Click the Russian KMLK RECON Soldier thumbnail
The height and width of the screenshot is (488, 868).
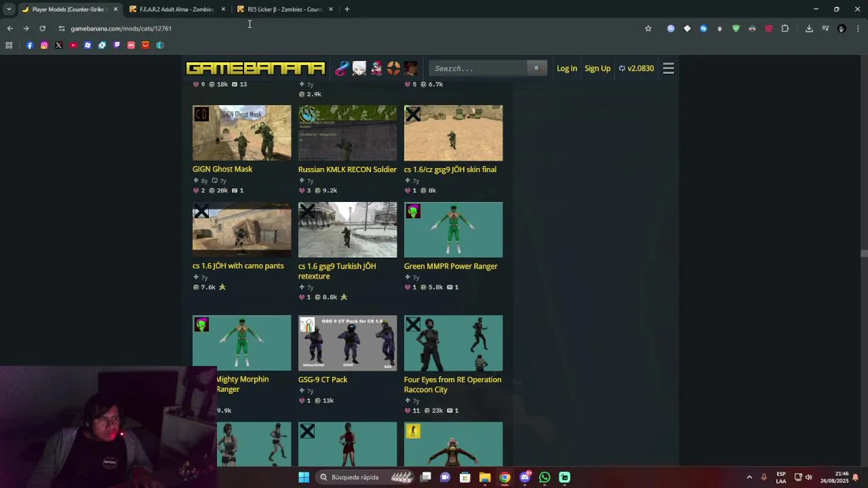click(x=347, y=133)
